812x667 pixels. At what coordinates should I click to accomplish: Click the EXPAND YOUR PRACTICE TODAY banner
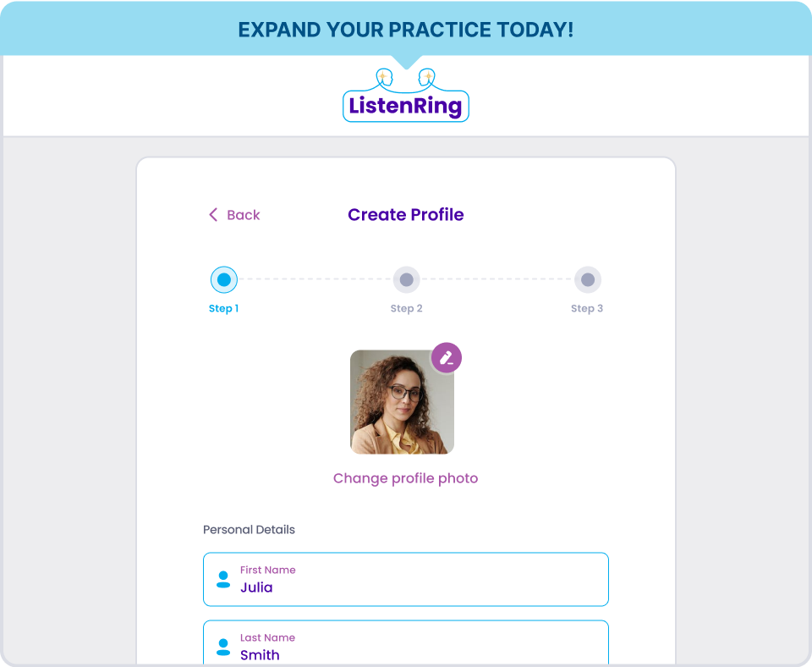point(406,29)
